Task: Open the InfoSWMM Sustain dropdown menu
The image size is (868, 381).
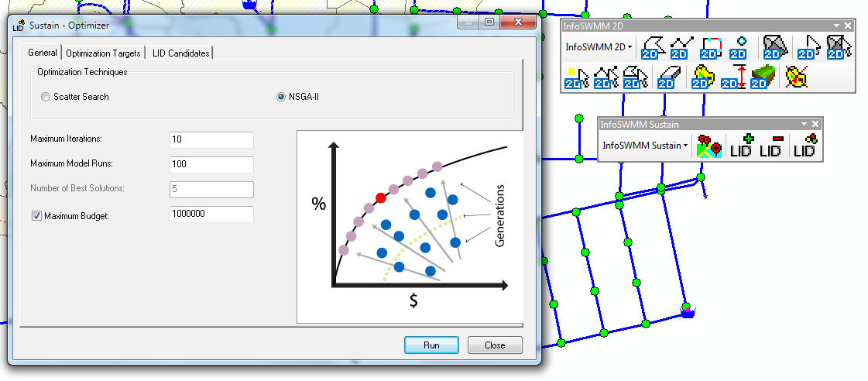Action: tap(645, 146)
